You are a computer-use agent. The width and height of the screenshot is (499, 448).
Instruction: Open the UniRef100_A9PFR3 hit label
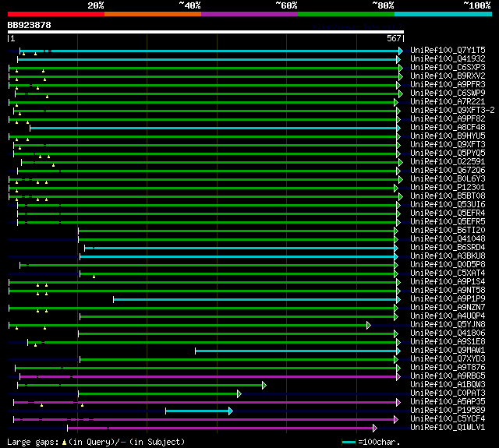click(x=448, y=84)
